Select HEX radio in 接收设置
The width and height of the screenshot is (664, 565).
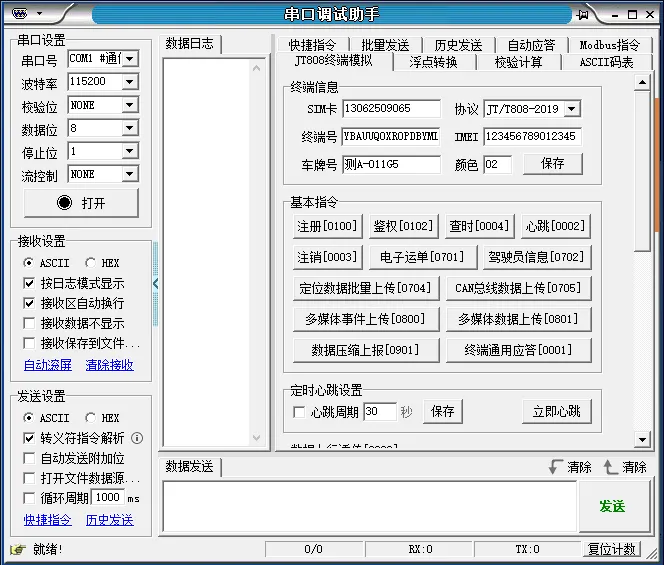(91, 262)
